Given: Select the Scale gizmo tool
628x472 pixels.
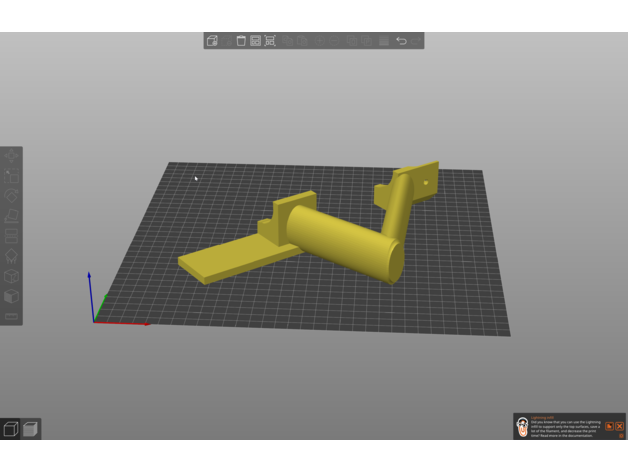Looking at the screenshot, I should click(x=12, y=176).
